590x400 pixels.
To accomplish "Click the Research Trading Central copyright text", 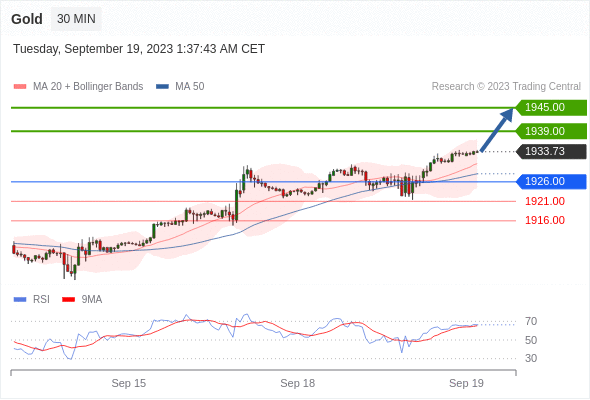I will point(506,87).
